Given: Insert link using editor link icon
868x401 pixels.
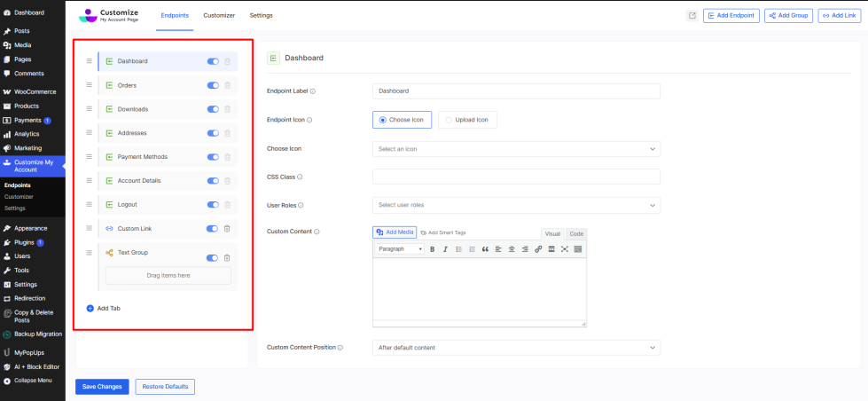Looking at the screenshot, I should pyautogui.click(x=538, y=249).
